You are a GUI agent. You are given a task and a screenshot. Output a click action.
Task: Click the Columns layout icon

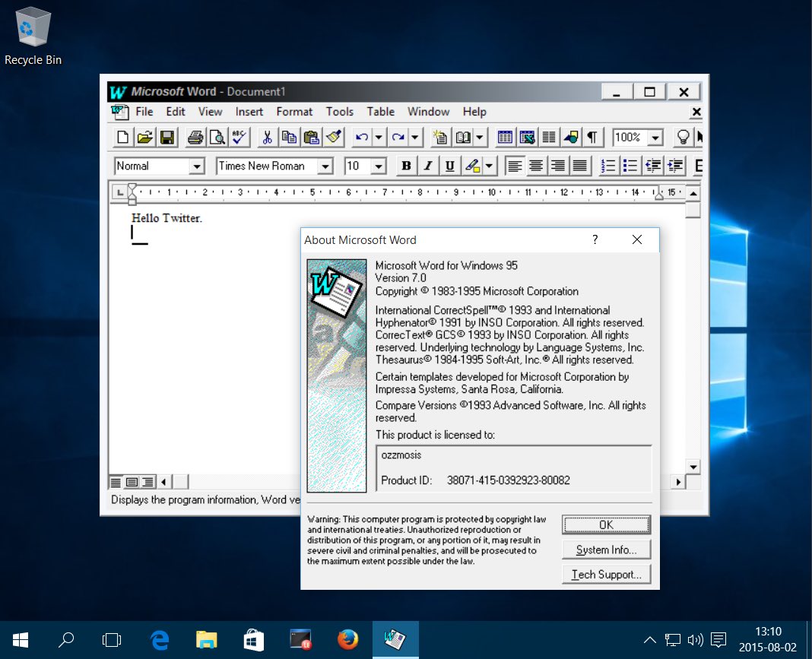click(x=549, y=137)
